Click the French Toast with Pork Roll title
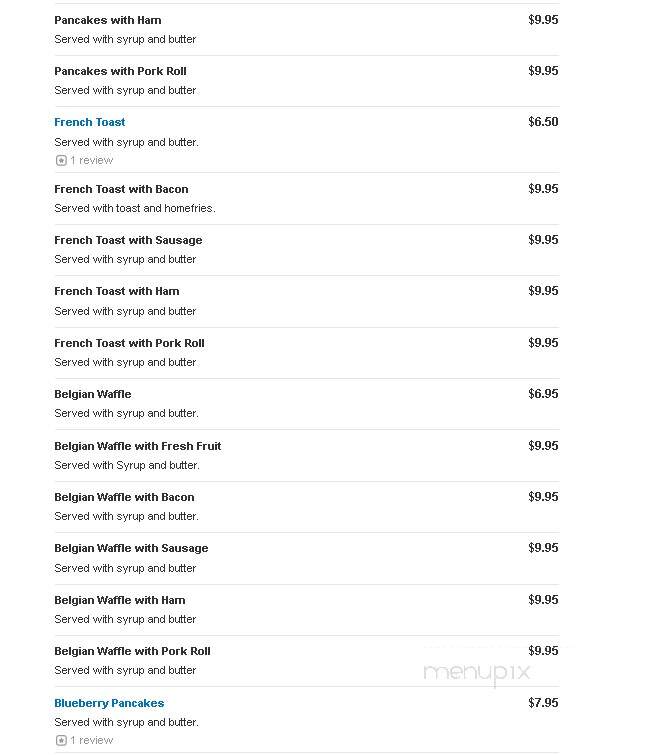 (x=130, y=343)
